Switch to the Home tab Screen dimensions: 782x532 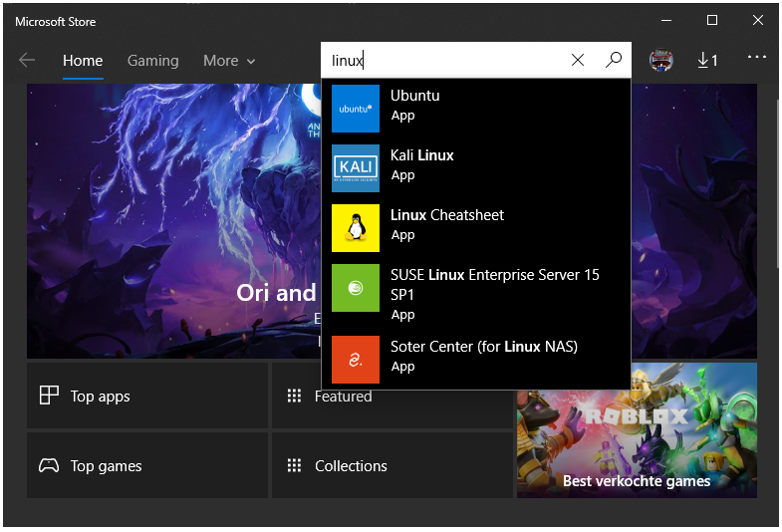click(x=83, y=61)
